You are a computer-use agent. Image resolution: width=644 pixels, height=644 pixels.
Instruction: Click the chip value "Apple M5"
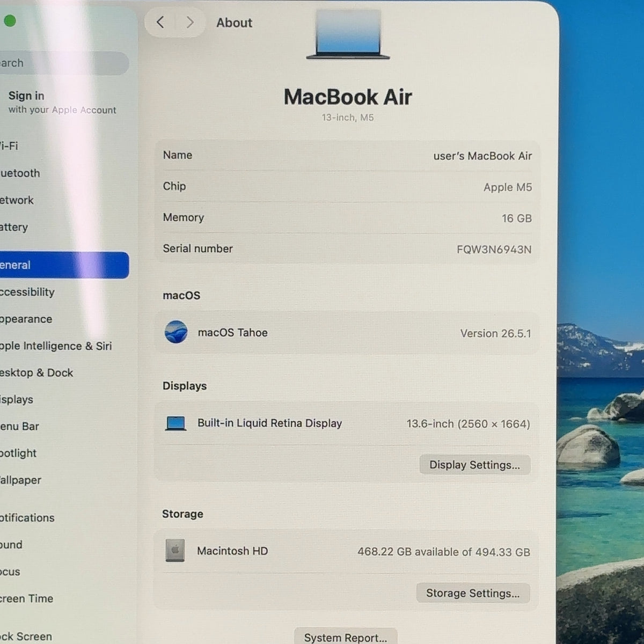tap(508, 187)
